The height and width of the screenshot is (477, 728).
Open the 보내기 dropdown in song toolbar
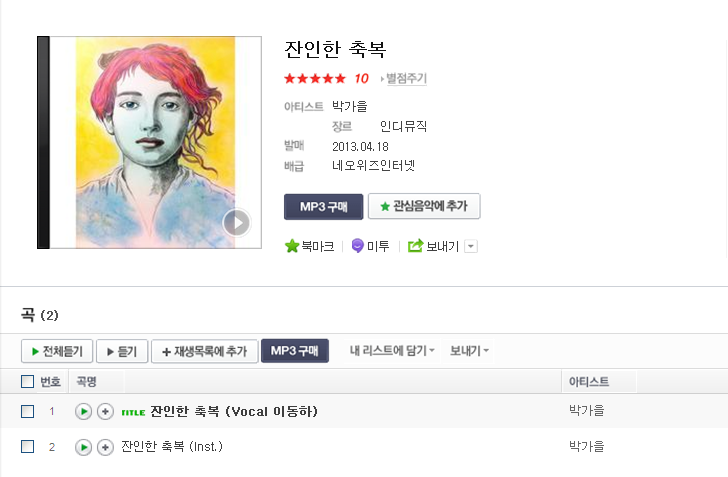[x=468, y=351]
